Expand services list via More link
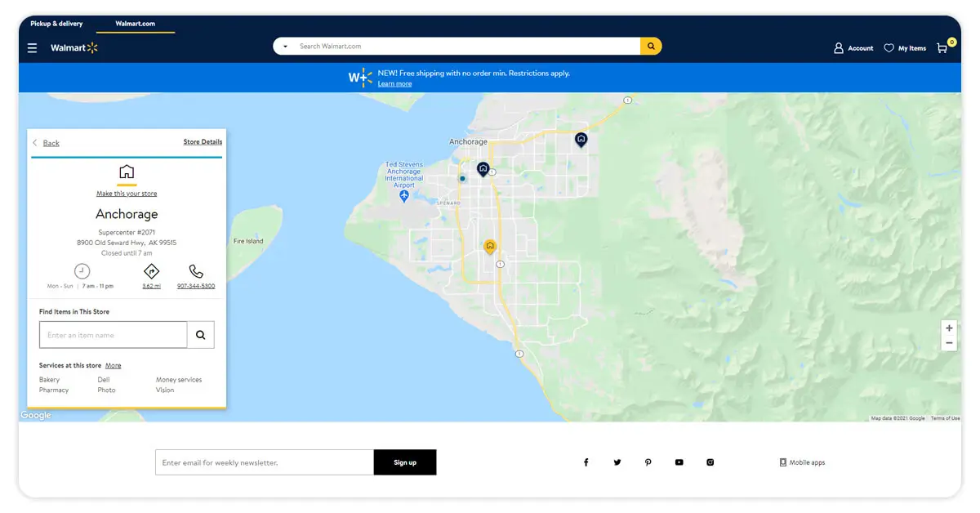Screen dimensions: 980x513 click(114, 366)
